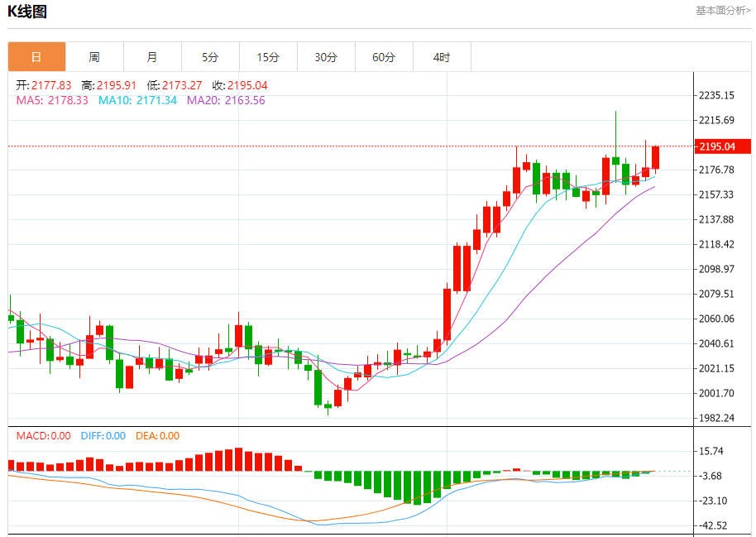Open the 5分 interval tab
756x537 pixels.
point(210,57)
